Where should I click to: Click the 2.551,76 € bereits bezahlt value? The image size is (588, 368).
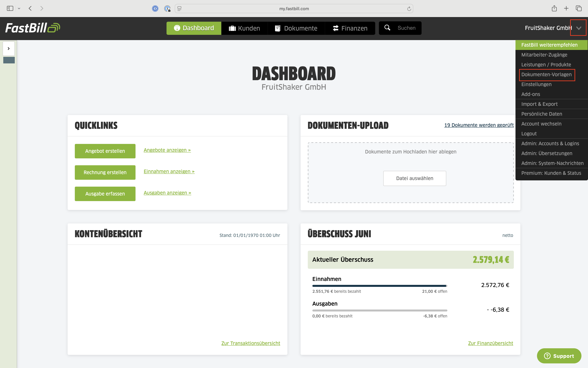336,292
